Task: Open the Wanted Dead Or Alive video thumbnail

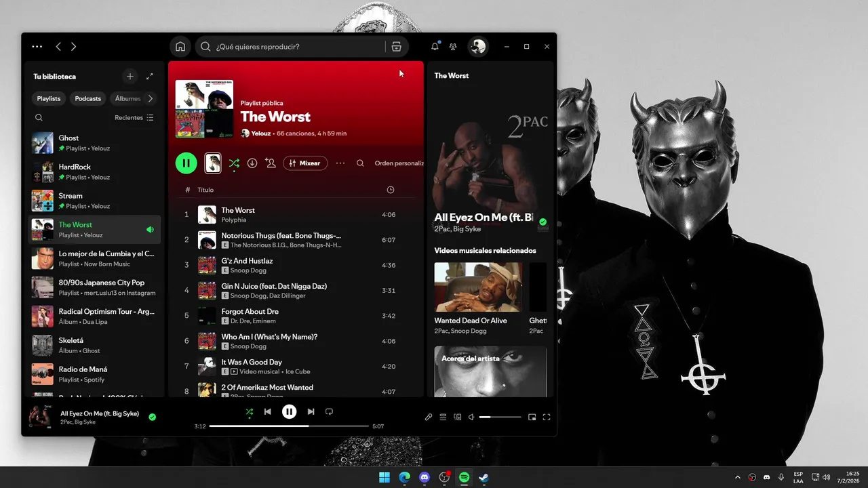Action: click(x=478, y=287)
